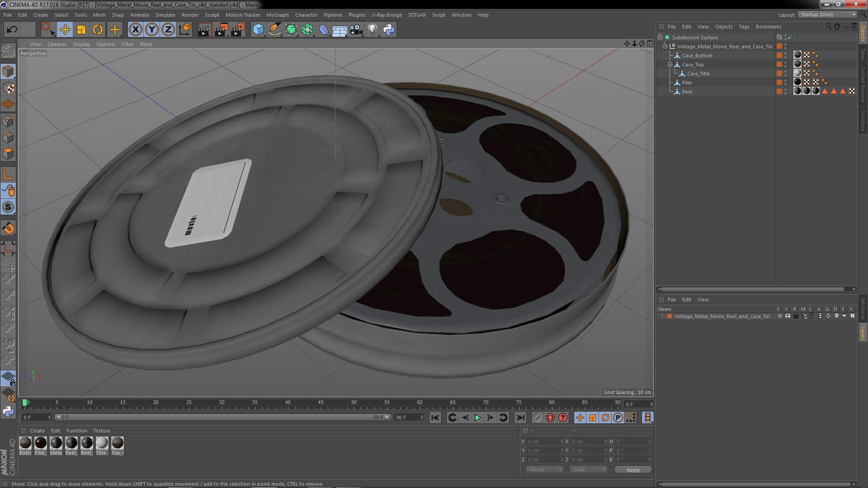Toggle layer solo for Vintage layer
Viewport: 868px width, 488px height.
779,316
